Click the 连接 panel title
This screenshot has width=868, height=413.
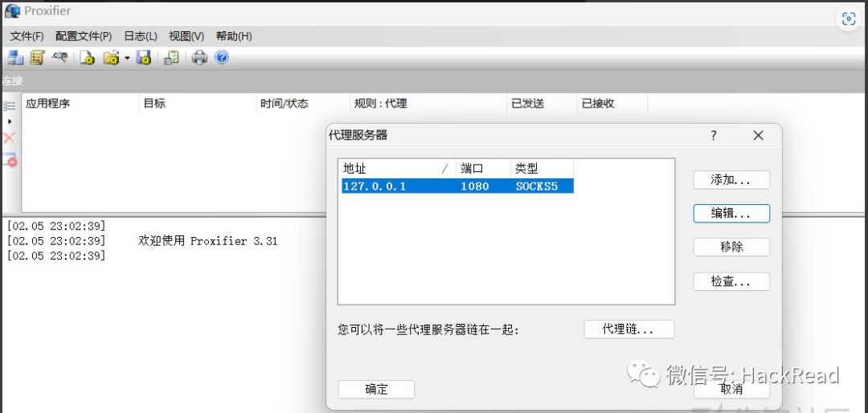(x=11, y=81)
